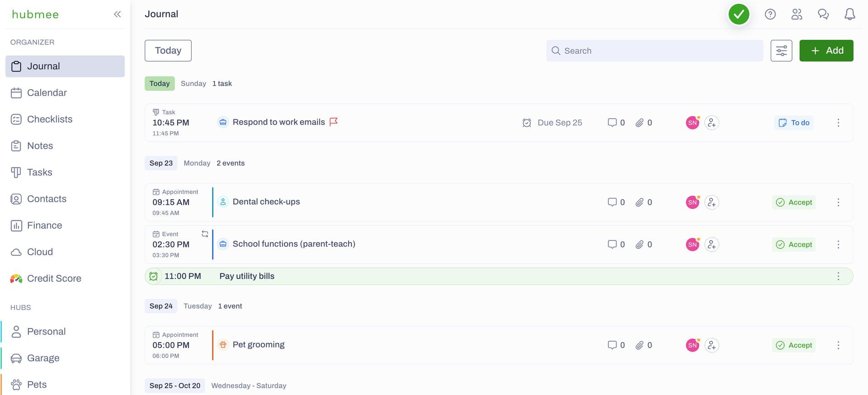Open the help question mark icon
868x395 pixels.
pyautogui.click(x=770, y=14)
